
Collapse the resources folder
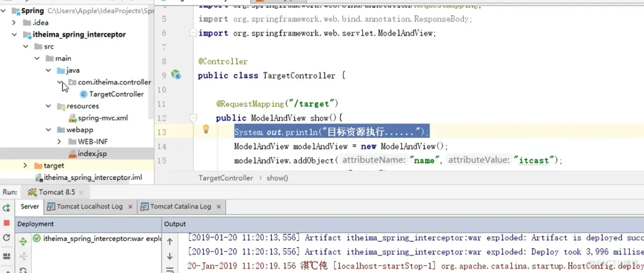click(x=48, y=107)
